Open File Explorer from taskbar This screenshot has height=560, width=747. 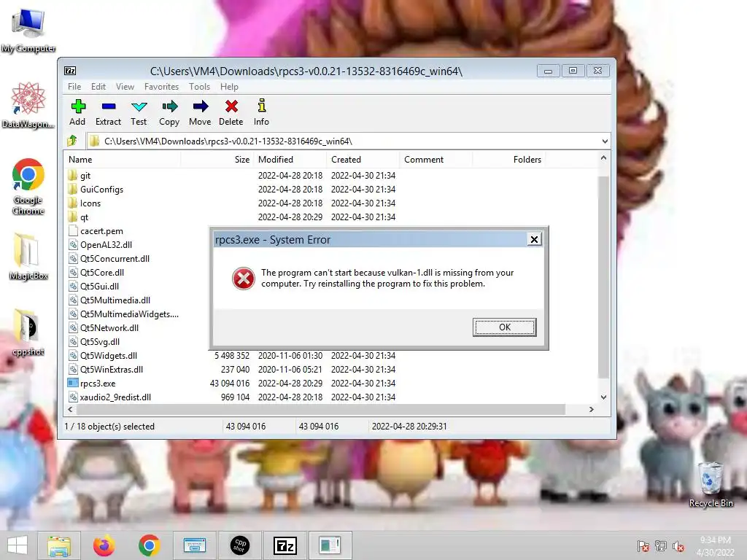click(x=59, y=545)
